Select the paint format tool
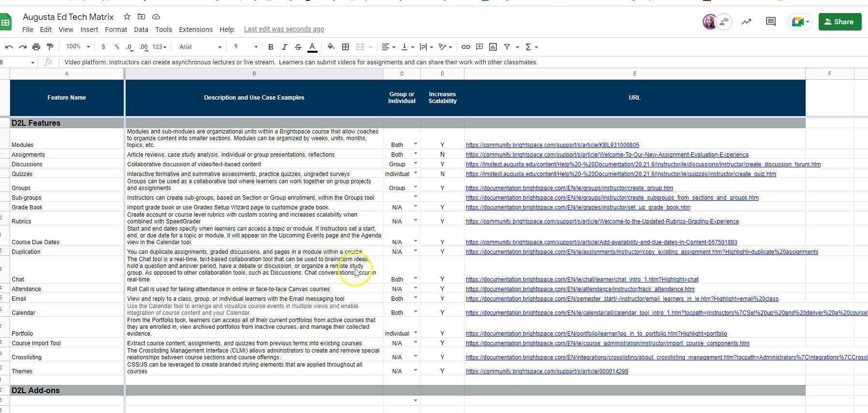Screen dimensions: 868x413 50,47
